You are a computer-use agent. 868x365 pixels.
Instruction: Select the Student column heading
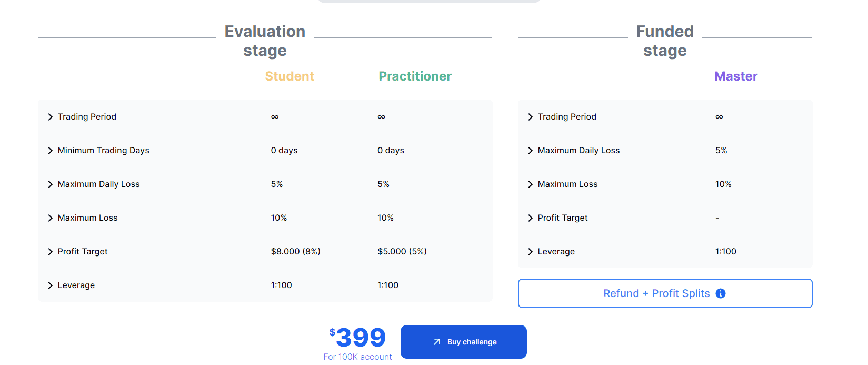[x=290, y=76]
